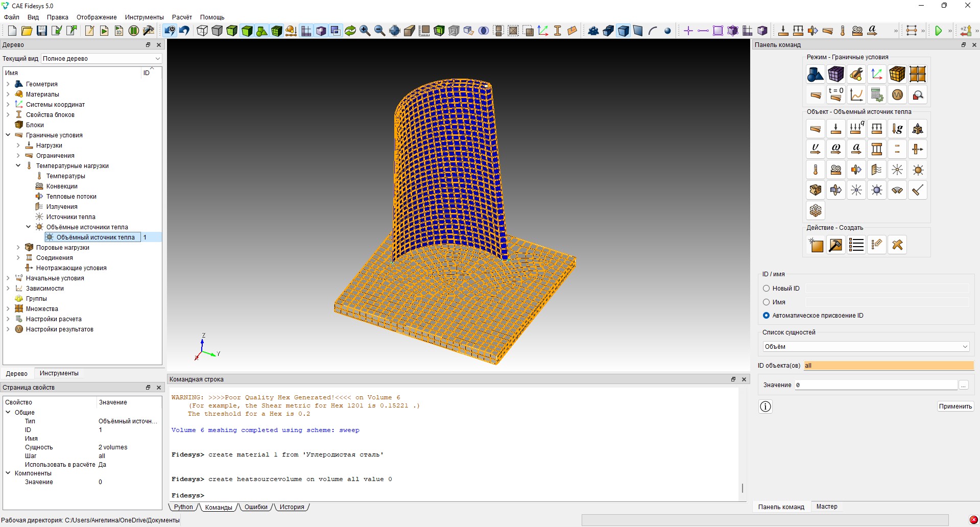
Task: Click the create new action icon
Action: [816, 245]
